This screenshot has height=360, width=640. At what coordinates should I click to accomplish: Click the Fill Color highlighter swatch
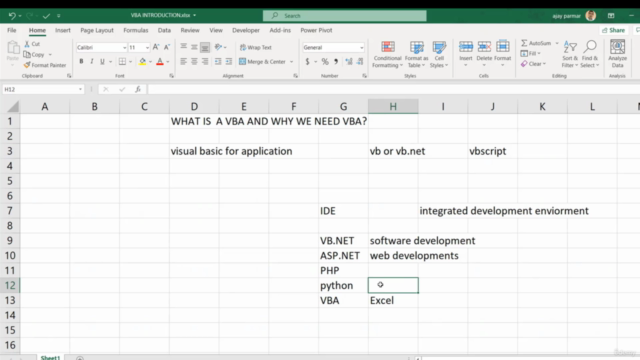142,62
